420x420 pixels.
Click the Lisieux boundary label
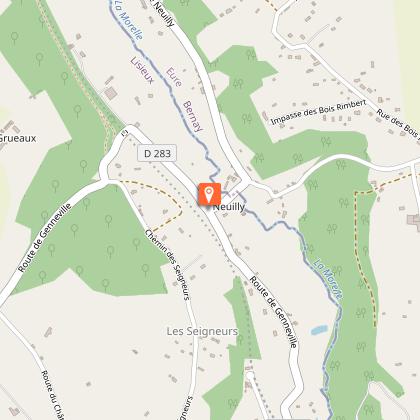[x=142, y=70]
